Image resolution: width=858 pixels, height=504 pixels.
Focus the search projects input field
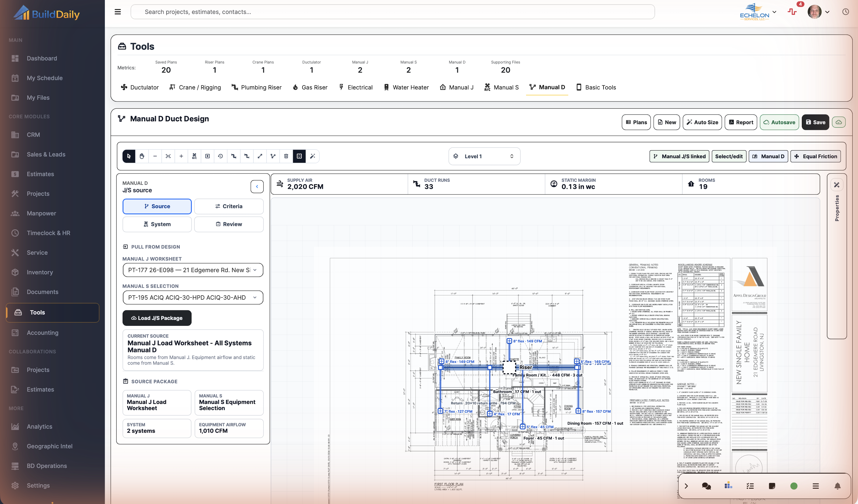pyautogui.click(x=392, y=12)
